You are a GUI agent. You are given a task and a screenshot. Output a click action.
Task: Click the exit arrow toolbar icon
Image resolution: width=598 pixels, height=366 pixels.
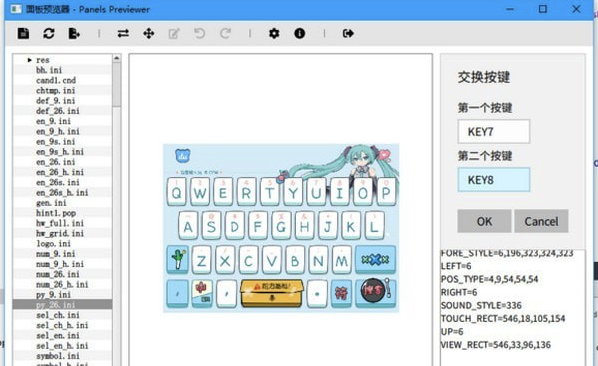(x=348, y=34)
